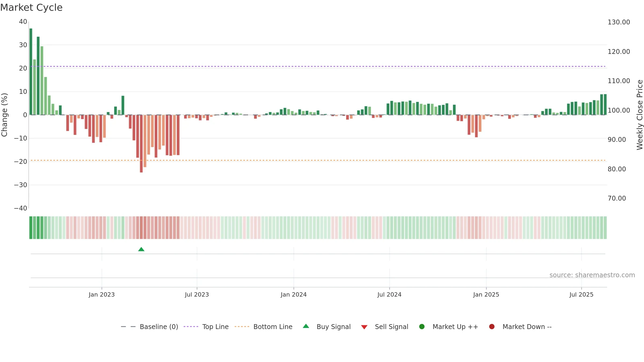Toggle the Market Down -- legend entry
This screenshot has height=362, width=644.
point(520,327)
